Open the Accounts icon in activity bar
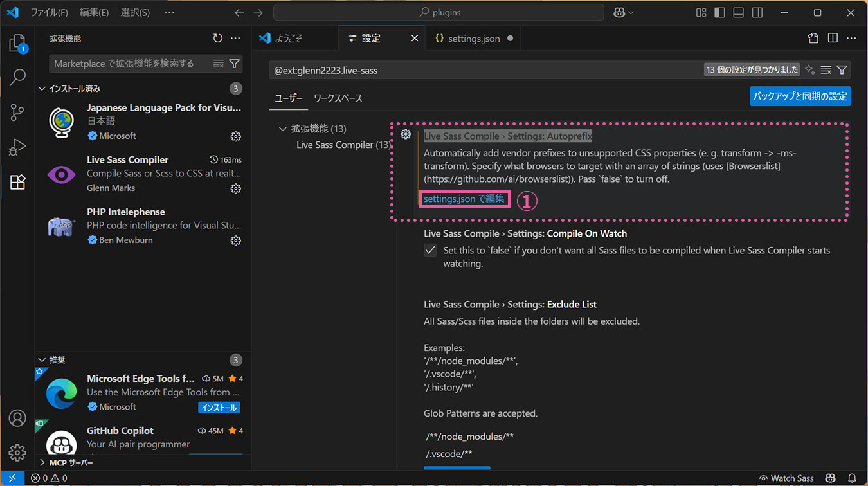 pyautogui.click(x=17, y=418)
